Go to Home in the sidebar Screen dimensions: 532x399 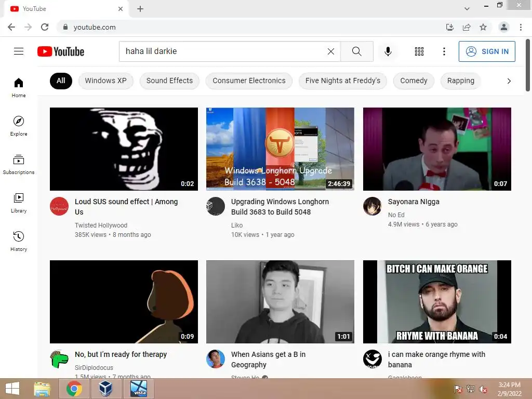click(19, 87)
